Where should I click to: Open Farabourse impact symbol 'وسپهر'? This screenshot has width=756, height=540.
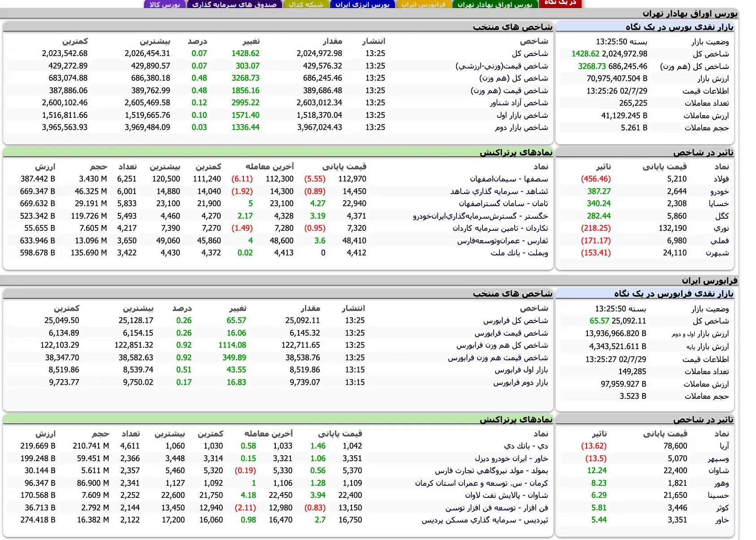[x=718, y=458]
